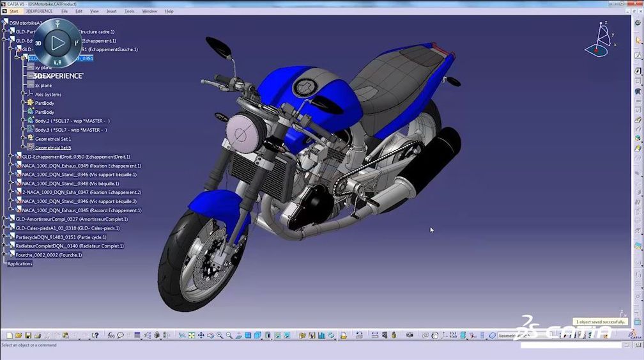Screen dimensions: 644x360
Task: Open the Start menu
Action: point(14,11)
